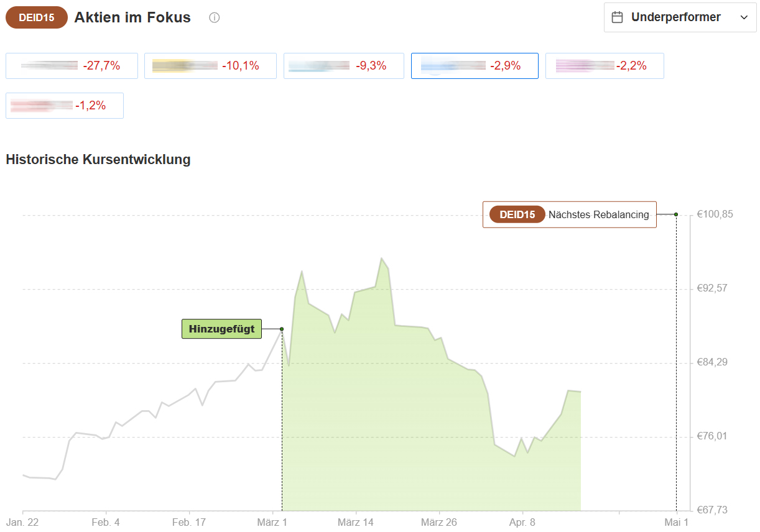Click the Feb. 17 date axis label
The width and height of the screenshot is (760, 532).
pos(190,523)
